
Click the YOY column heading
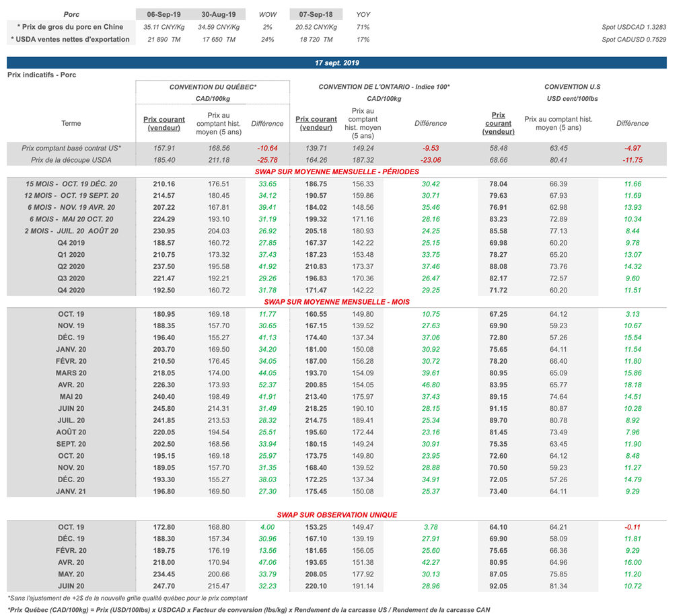363,14
